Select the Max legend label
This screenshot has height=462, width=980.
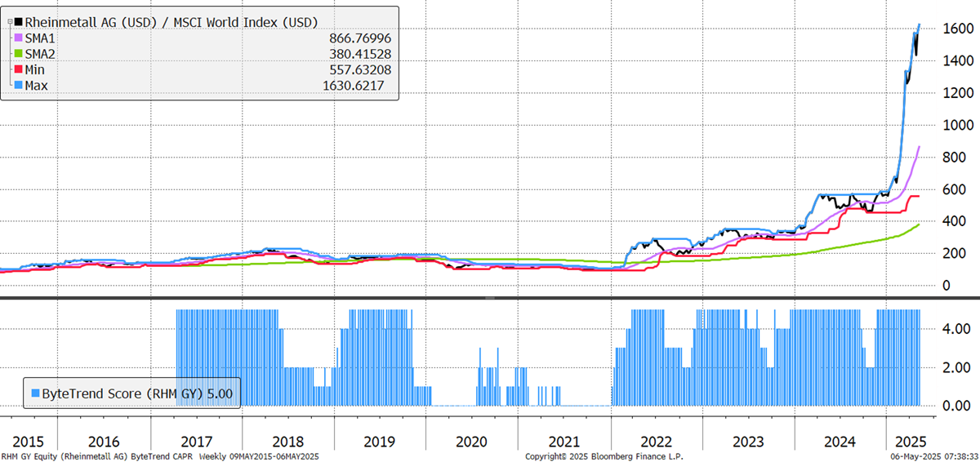point(38,85)
